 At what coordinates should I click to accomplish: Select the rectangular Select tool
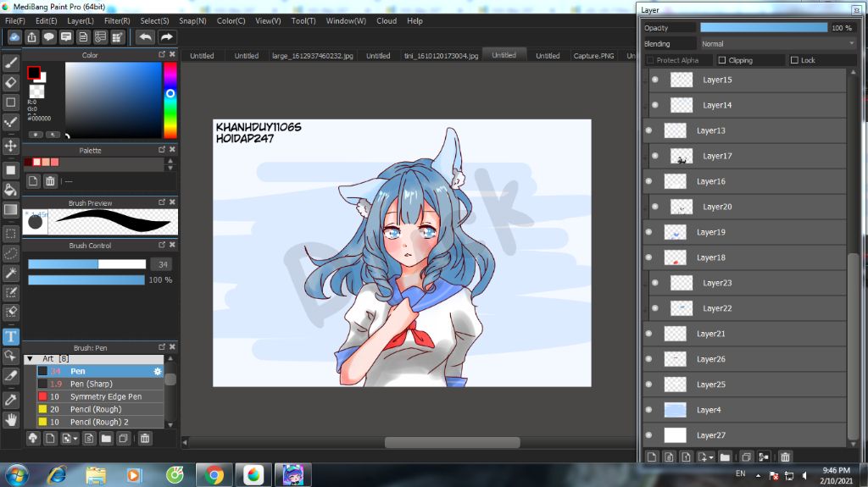[10, 234]
